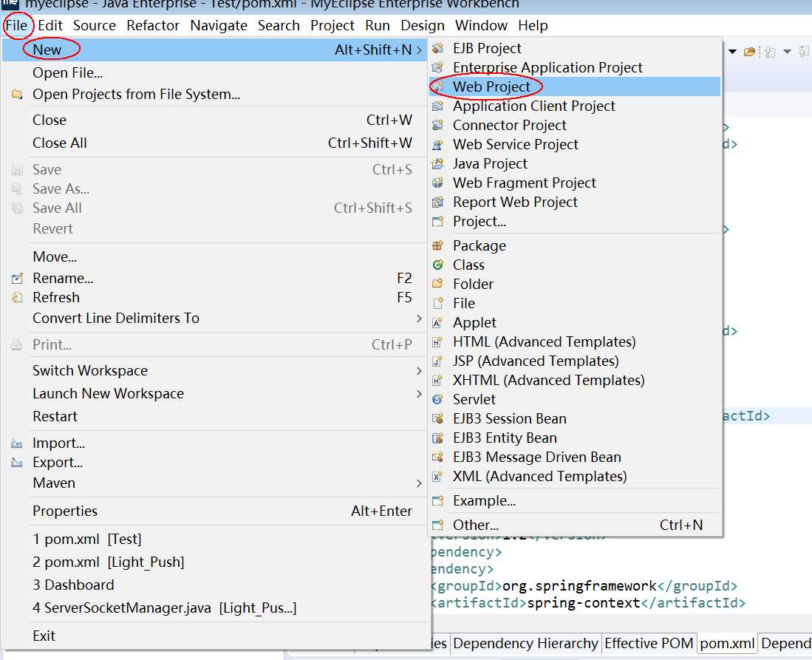Open the Source menu

pyautogui.click(x=95, y=25)
